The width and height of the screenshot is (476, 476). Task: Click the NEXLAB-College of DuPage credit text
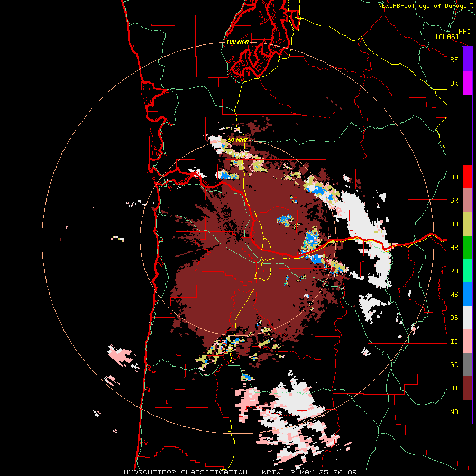423,6
